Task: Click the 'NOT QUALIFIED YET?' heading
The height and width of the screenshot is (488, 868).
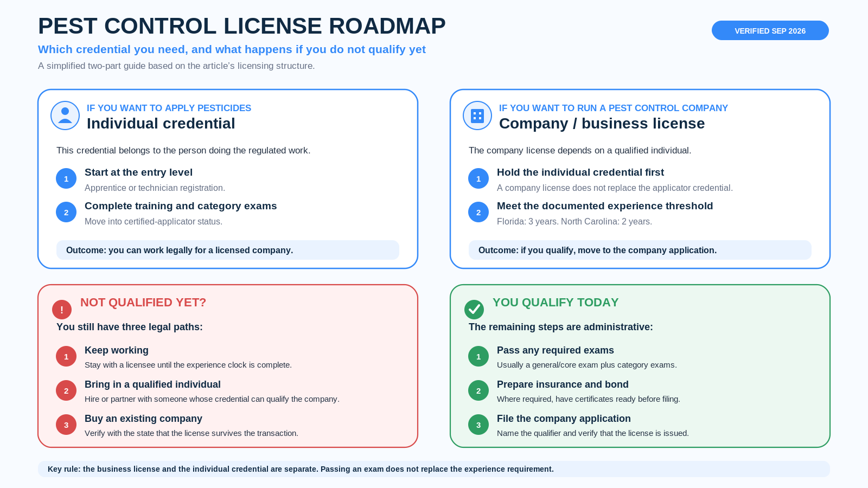Action: [x=143, y=303]
